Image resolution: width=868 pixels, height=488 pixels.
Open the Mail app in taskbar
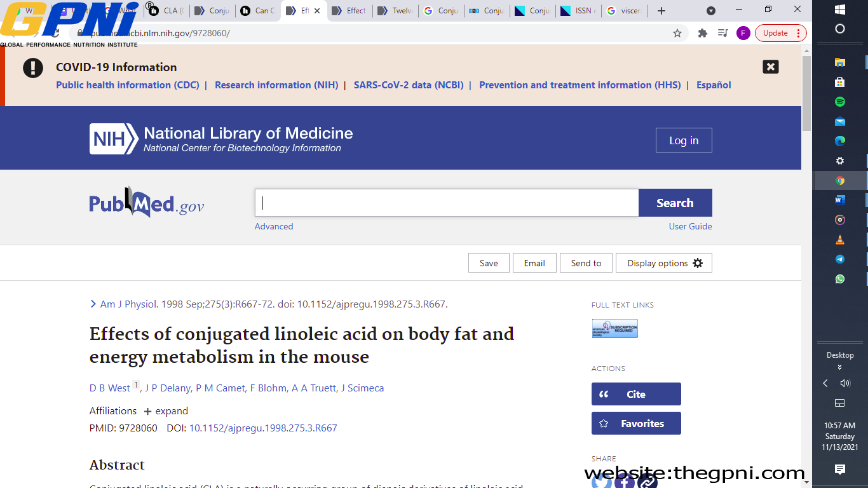840,121
